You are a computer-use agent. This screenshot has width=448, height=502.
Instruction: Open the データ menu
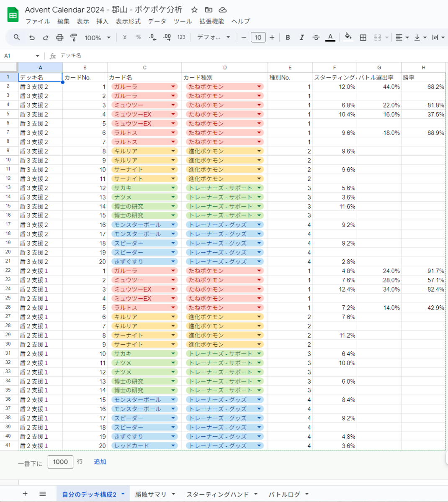click(x=157, y=21)
